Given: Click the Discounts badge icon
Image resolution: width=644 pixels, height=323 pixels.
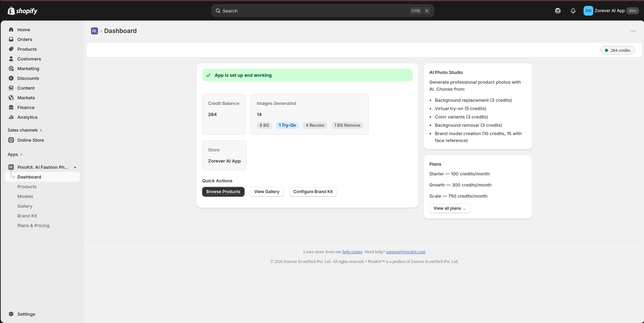Looking at the screenshot, I should (11, 78).
